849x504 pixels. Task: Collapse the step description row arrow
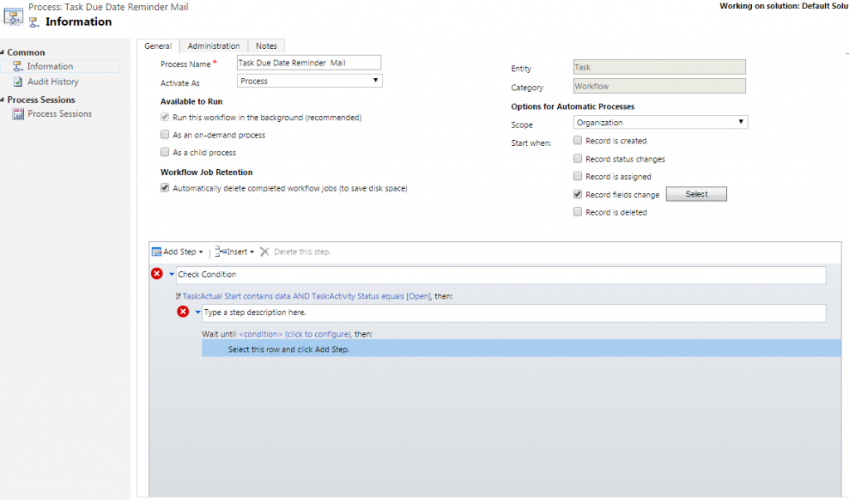pos(197,313)
